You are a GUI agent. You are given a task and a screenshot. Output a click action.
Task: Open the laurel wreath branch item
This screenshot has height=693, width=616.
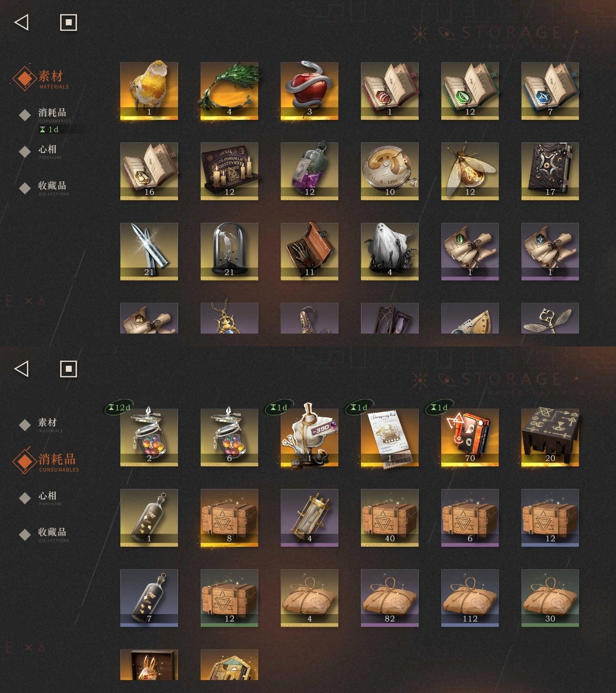point(229,91)
